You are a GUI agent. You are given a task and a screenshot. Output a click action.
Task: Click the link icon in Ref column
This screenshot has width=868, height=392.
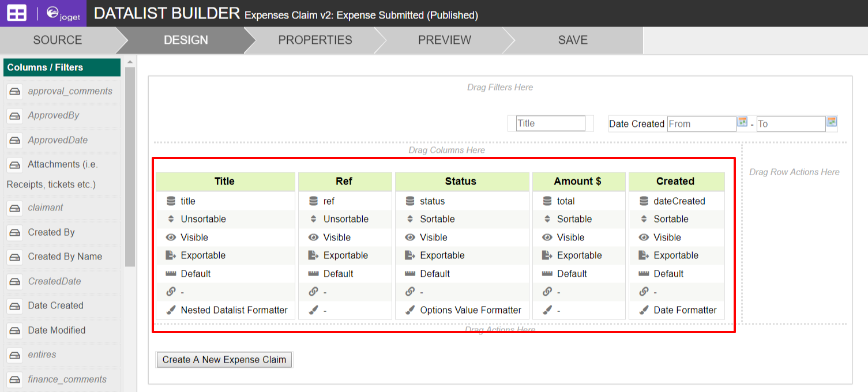(x=313, y=292)
